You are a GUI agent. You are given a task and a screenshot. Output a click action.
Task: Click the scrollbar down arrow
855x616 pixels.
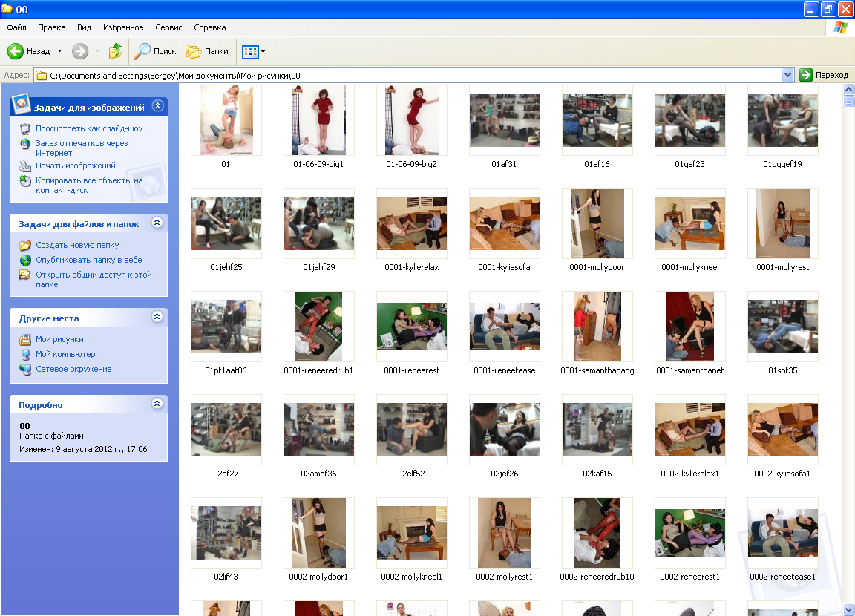(x=848, y=609)
